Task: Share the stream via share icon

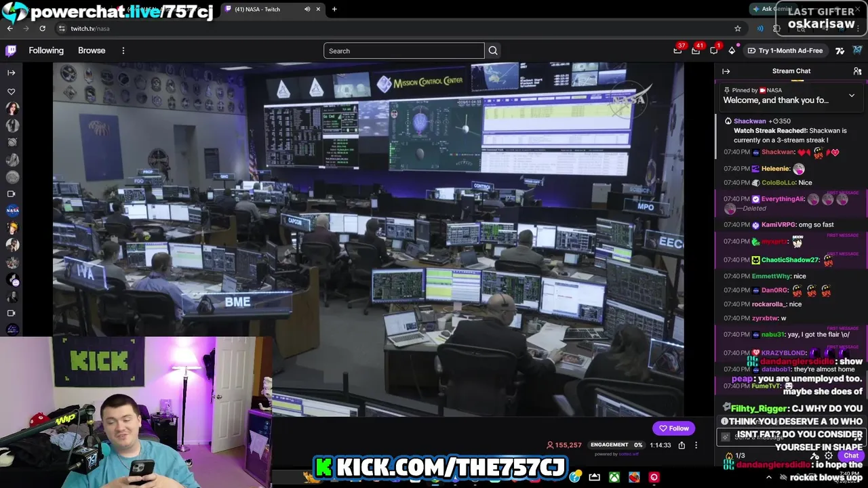Action: [682, 445]
